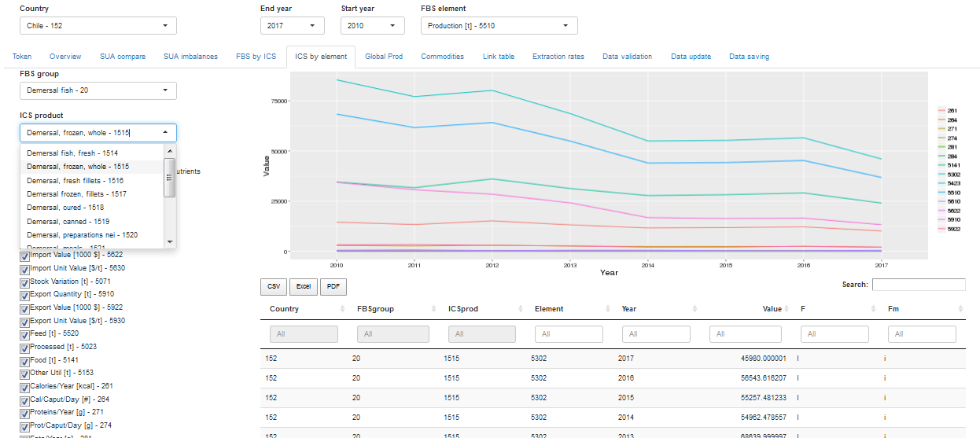Open the FBS group dropdown
The width and height of the screenshot is (980, 438).
pos(98,90)
